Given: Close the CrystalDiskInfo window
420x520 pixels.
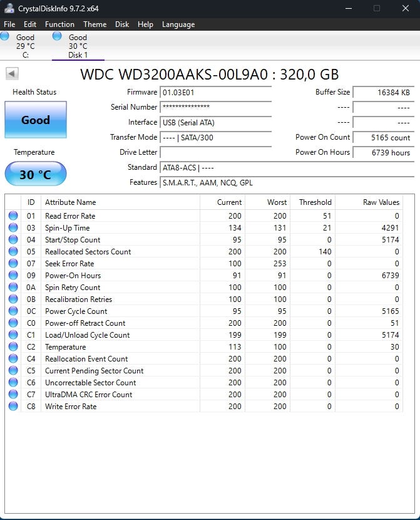Looking at the screenshot, I should pos(406,8).
